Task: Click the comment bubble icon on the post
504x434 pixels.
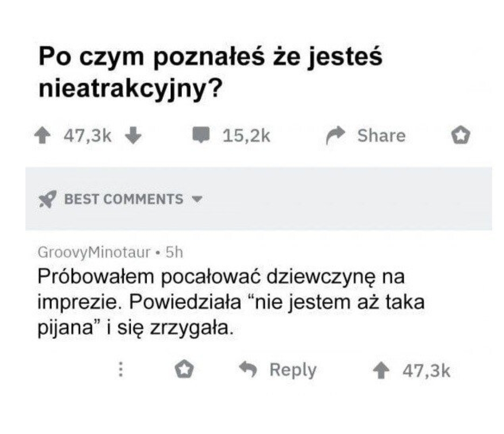Action: point(203,135)
